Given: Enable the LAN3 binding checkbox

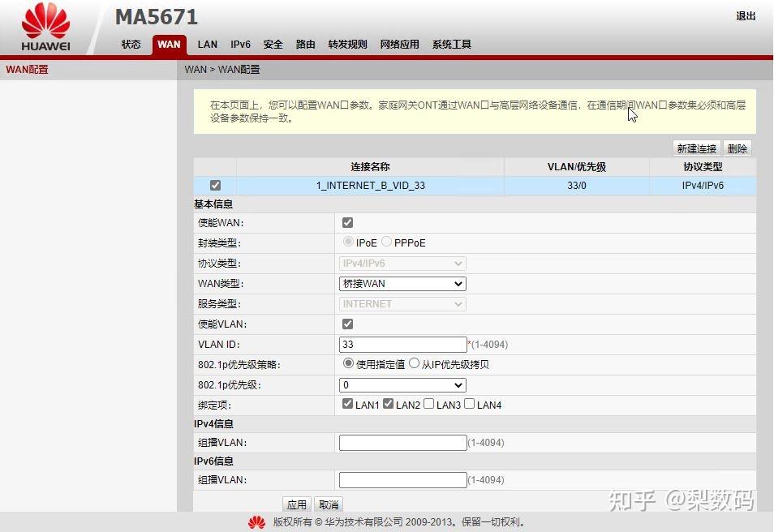Looking at the screenshot, I should [x=428, y=403].
